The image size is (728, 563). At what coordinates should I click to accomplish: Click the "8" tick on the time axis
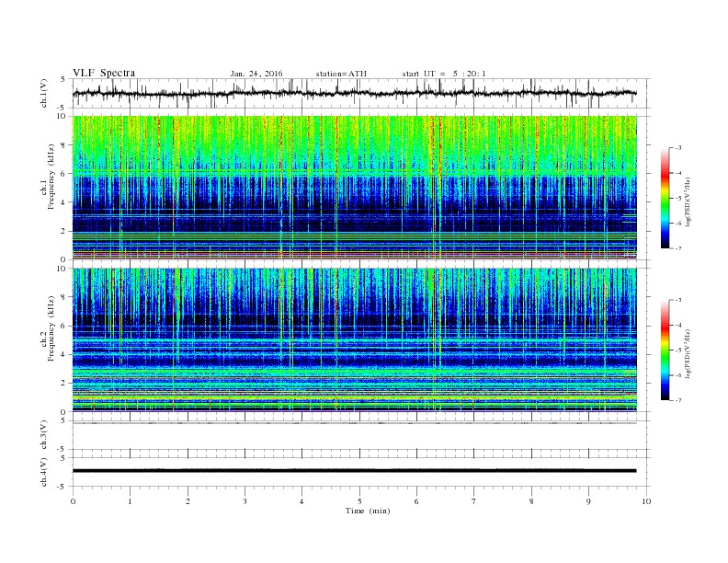[531, 501]
